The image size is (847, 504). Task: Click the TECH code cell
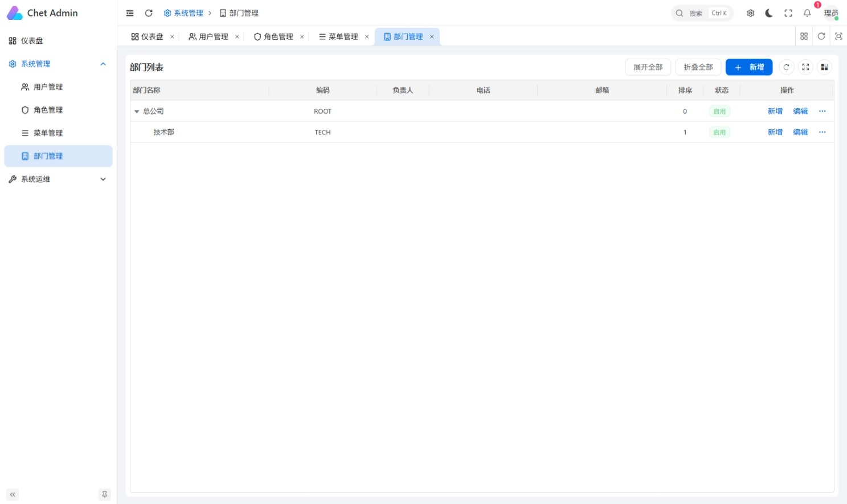[x=323, y=132]
